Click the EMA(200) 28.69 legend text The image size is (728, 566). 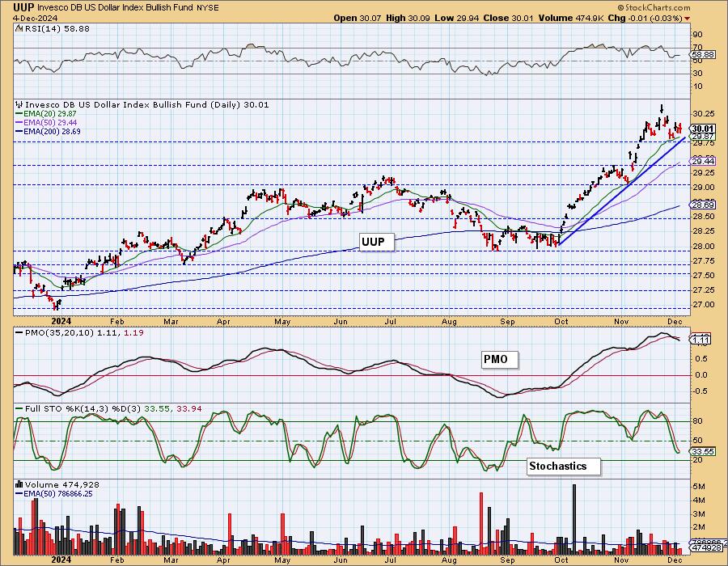pos(52,131)
